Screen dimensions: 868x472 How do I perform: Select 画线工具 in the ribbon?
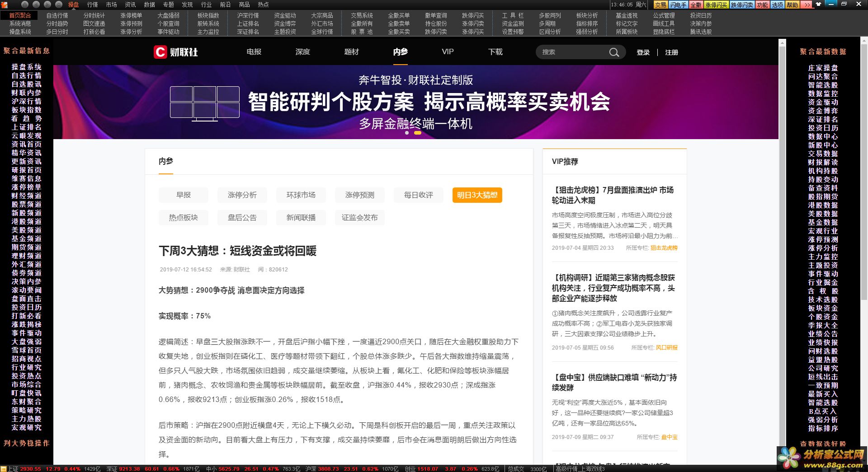tap(664, 23)
